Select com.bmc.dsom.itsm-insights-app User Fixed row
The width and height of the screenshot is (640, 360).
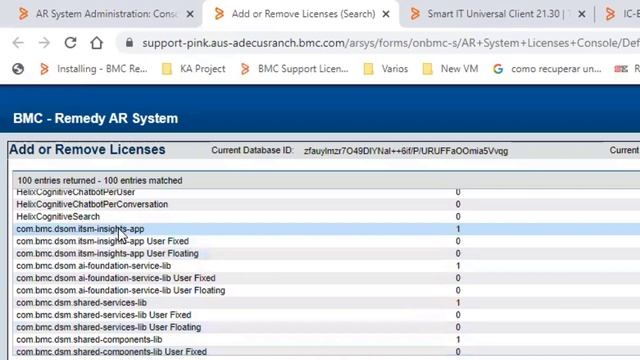tap(327, 241)
